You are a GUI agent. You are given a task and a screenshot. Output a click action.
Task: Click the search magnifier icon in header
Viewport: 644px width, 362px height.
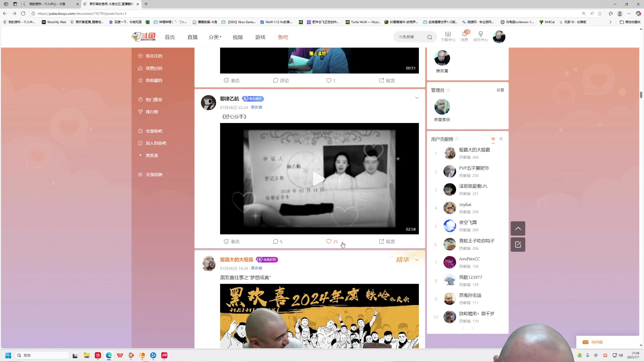tap(430, 37)
